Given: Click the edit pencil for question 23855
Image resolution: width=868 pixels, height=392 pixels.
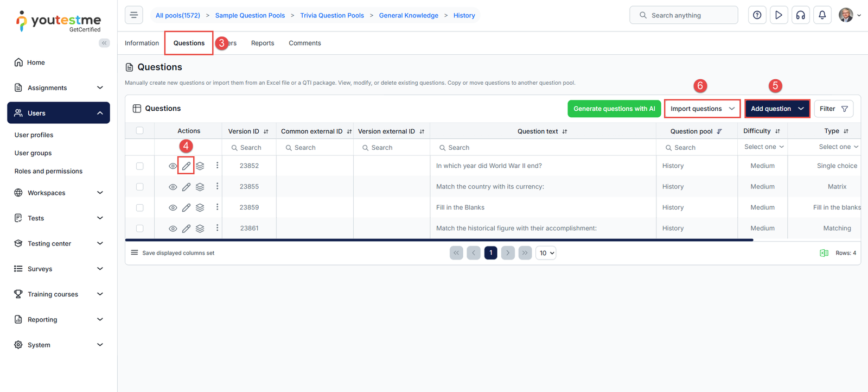Looking at the screenshot, I should pyautogui.click(x=186, y=187).
